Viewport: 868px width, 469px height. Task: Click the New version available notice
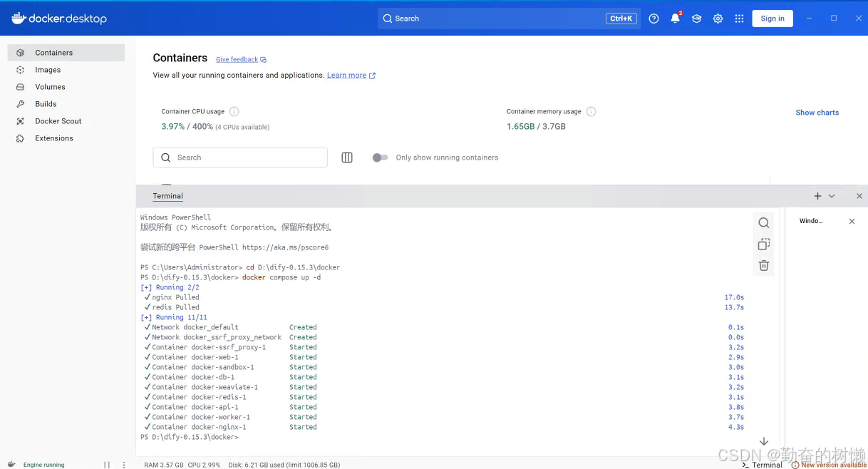829,465
